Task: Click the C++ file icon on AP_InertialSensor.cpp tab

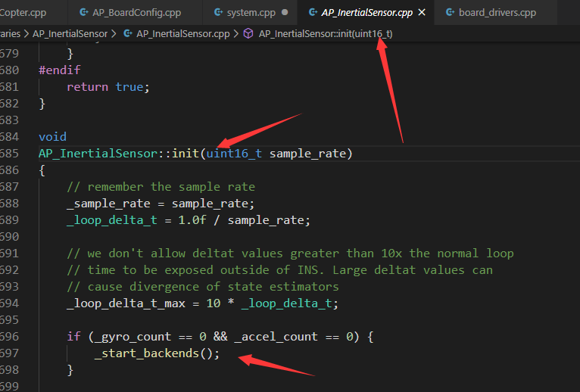Action: [313, 12]
